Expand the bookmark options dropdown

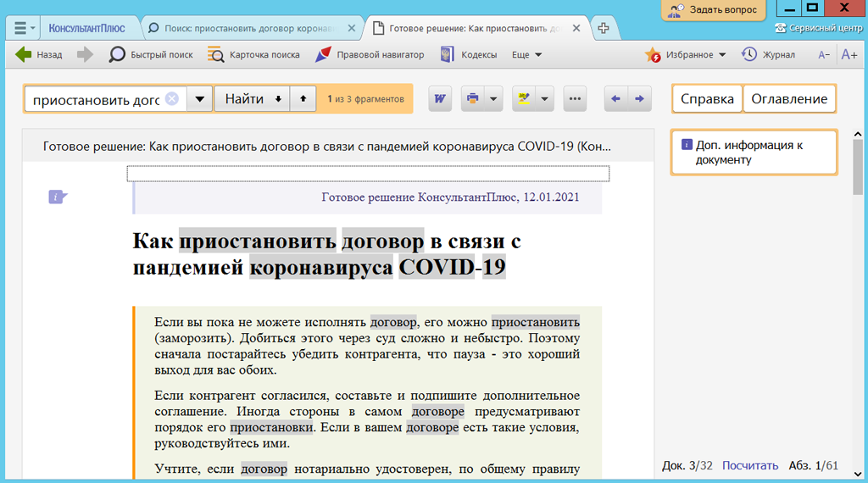pyautogui.click(x=545, y=99)
